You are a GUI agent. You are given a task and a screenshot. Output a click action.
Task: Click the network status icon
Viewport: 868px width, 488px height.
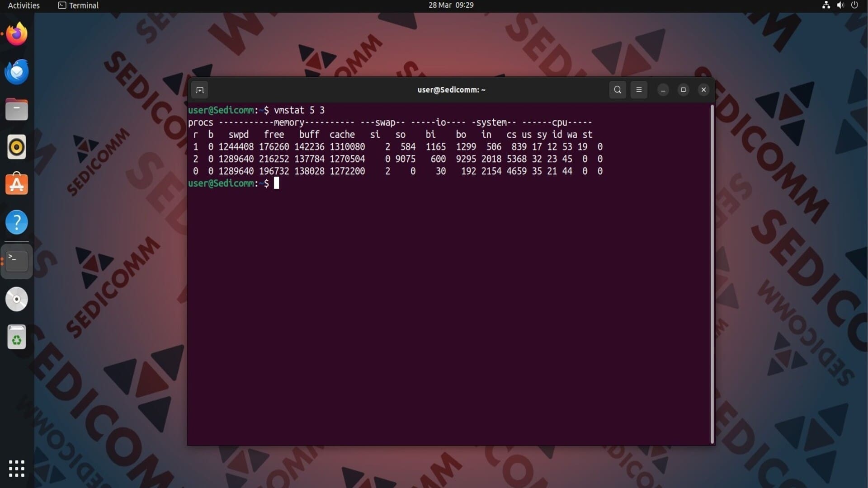[826, 5]
